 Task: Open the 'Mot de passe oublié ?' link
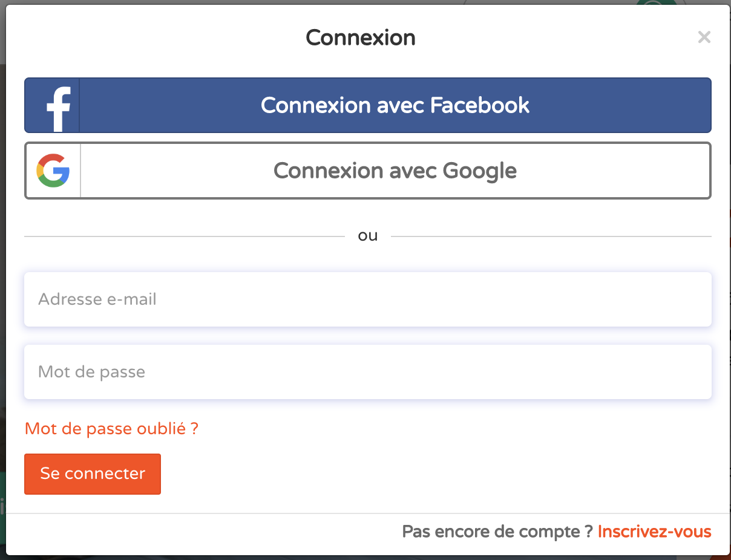(111, 429)
